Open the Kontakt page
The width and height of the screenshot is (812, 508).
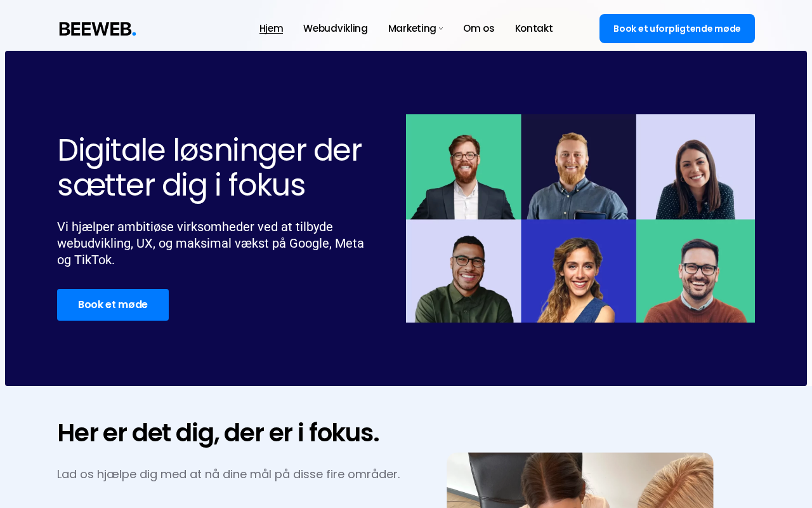click(x=534, y=29)
